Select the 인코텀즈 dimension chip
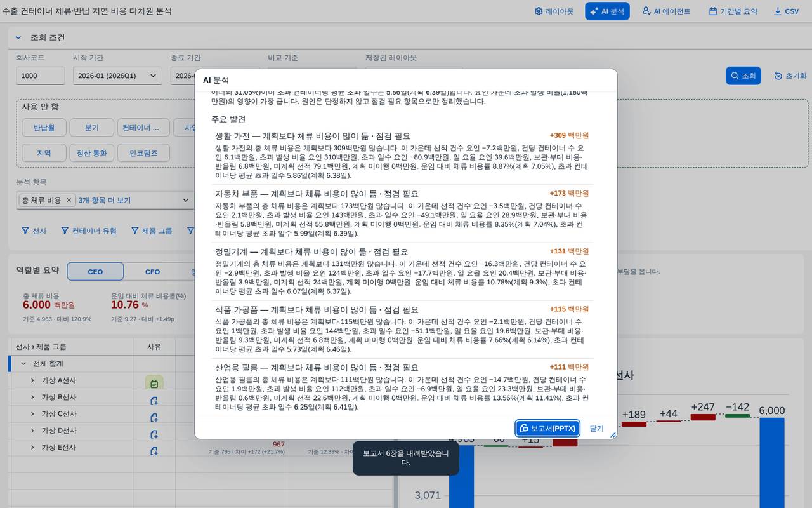This screenshot has height=508, width=812. point(144,153)
